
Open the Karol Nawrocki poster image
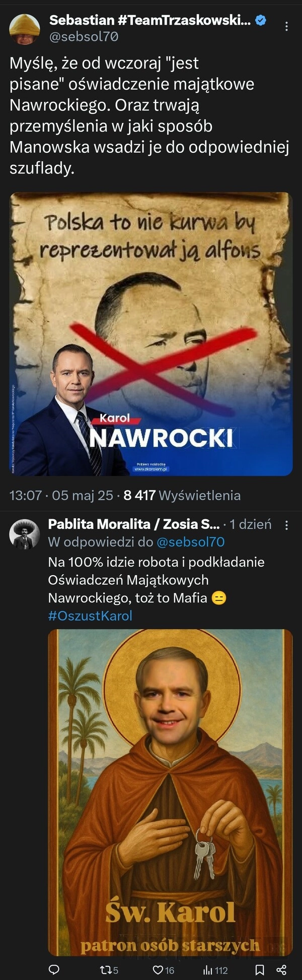pyautogui.click(x=151, y=334)
